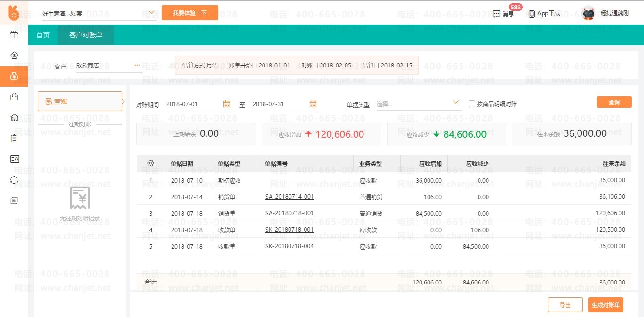644x317 pixels.
Task: Click the 业务类型 column header
Action: tap(371, 164)
